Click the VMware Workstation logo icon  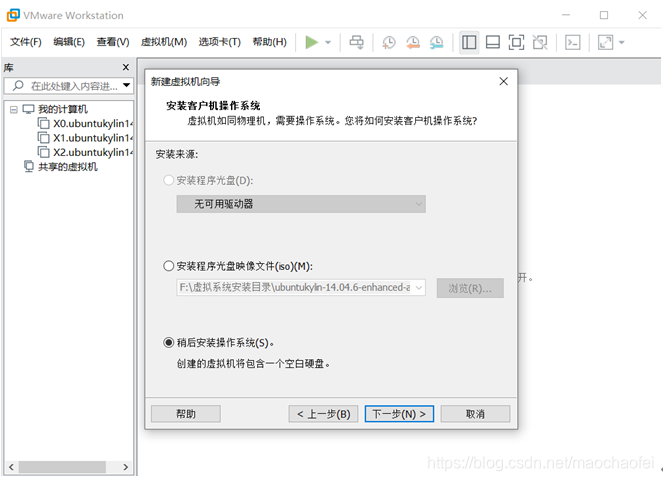(13, 15)
